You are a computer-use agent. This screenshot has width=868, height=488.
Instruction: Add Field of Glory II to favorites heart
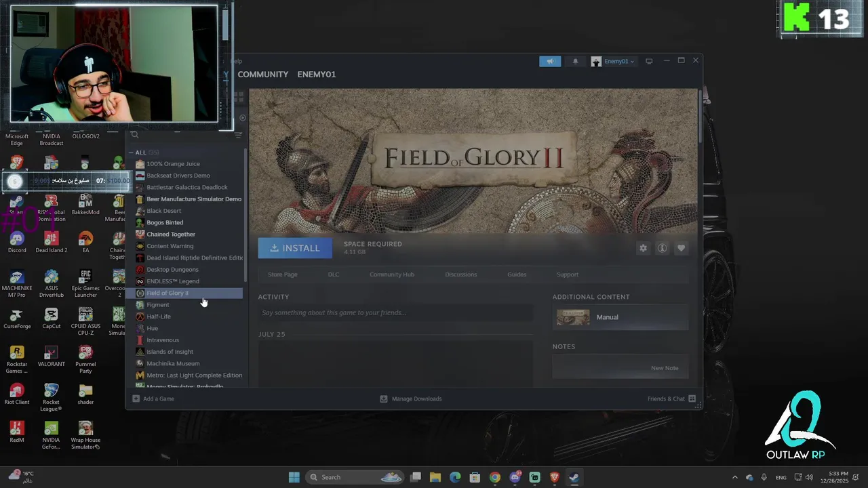pyautogui.click(x=681, y=248)
